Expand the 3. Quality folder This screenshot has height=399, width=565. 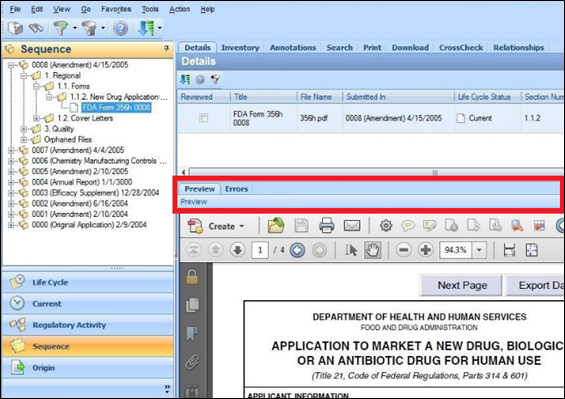pyautogui.click(x=24, y=129)
